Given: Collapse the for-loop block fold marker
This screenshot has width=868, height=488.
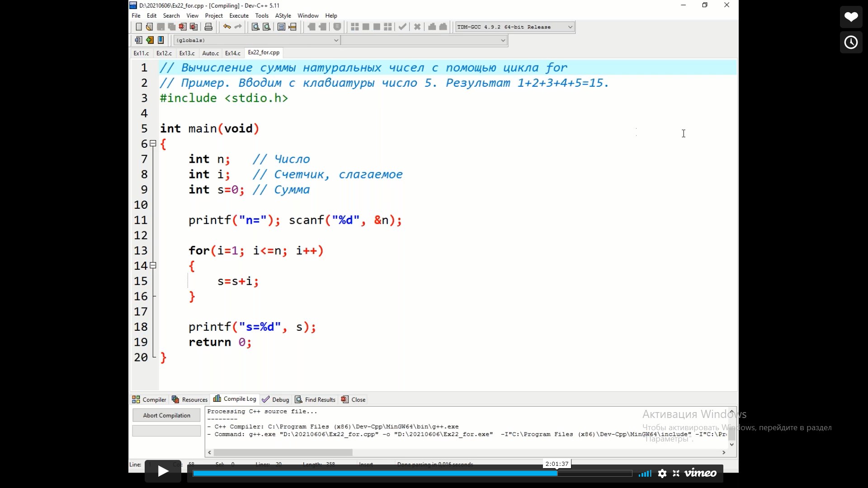Looking at the screenshot, I should [153, 266].
